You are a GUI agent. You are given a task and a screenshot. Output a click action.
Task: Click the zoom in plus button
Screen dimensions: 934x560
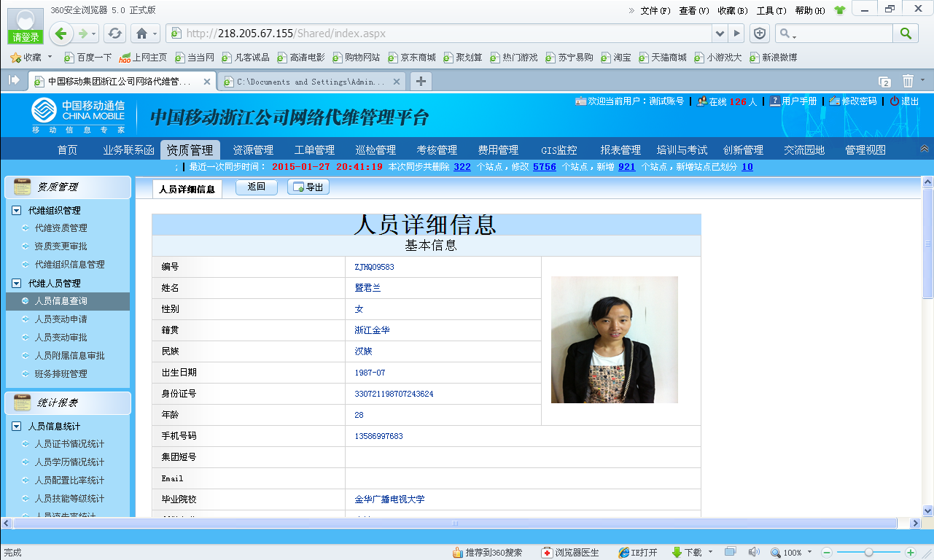tap(911, 553)
